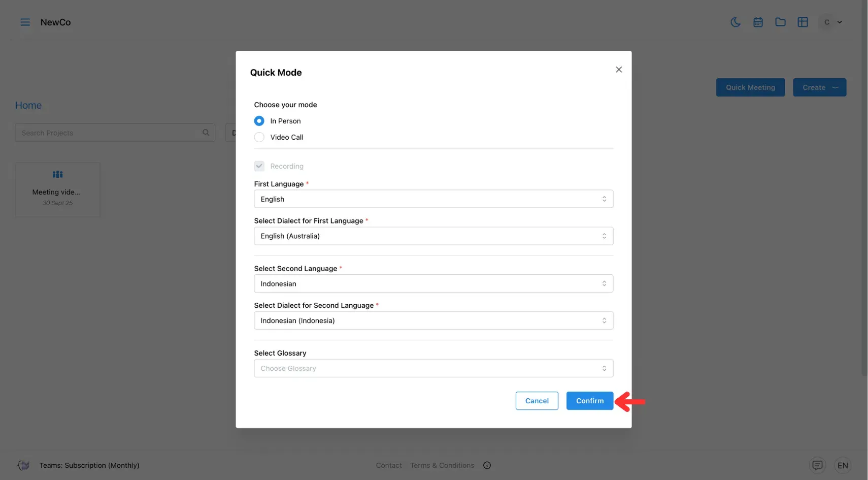
Task: Open the projects folder icon
Action: [x=780, y=22]
